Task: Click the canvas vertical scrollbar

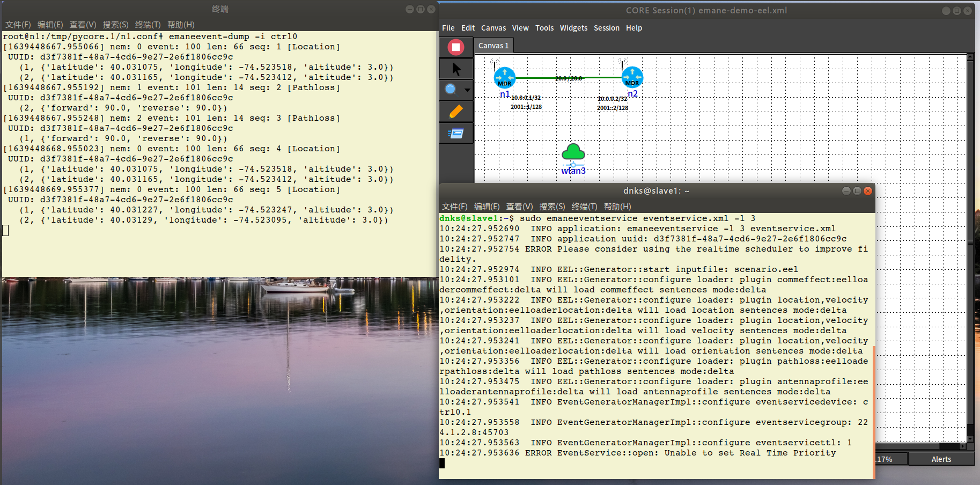Action: point(970,241)
